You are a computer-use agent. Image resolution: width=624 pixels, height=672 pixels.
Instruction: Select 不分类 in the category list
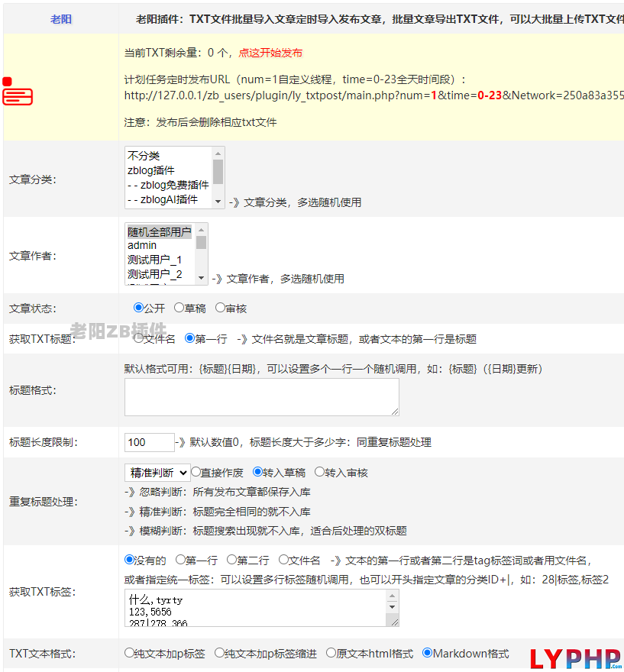[x=144, y=156]
